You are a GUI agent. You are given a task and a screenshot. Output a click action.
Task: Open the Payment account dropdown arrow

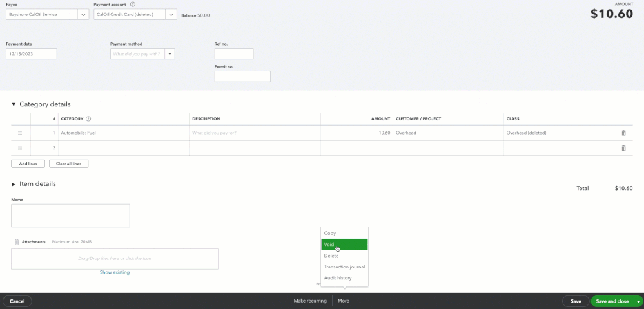coord(171,15)
